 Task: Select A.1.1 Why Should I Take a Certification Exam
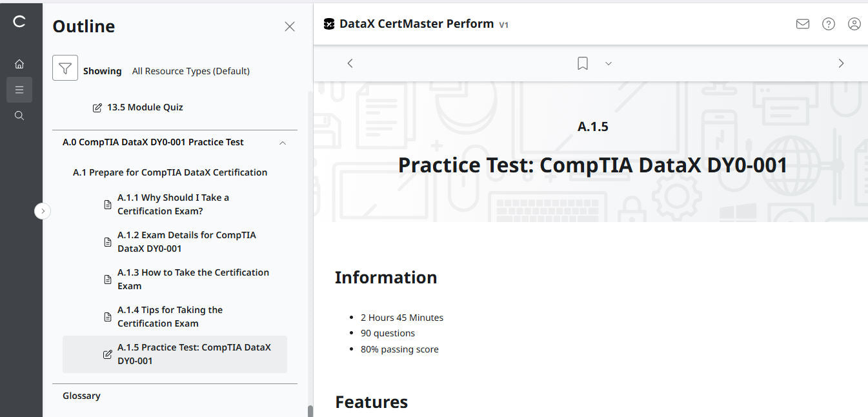(x=173, y=204)
